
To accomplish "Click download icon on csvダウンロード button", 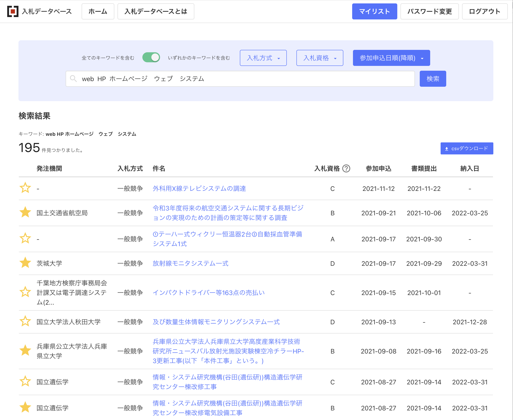I will click(447, 149).
